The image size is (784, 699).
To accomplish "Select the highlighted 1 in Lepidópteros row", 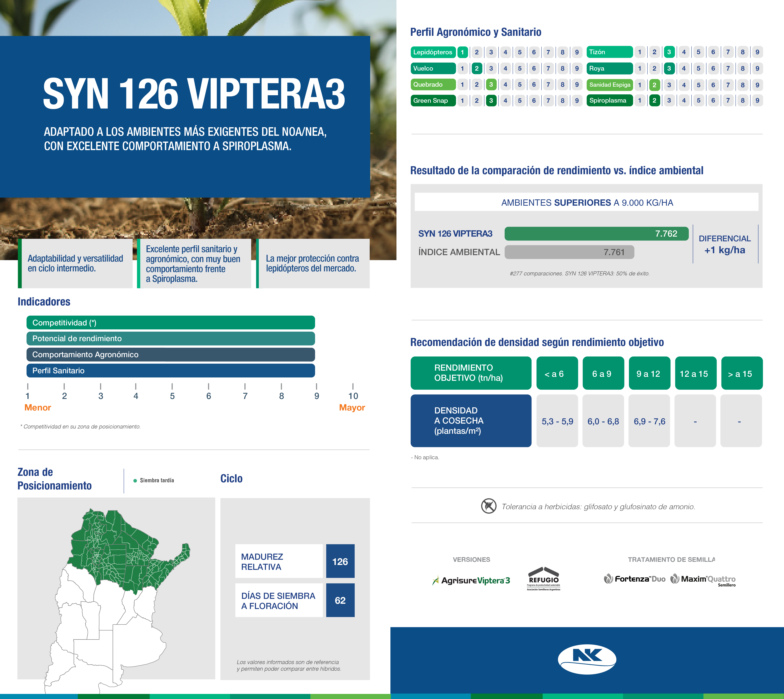I will pyautogui.click(x=462, y=52).
